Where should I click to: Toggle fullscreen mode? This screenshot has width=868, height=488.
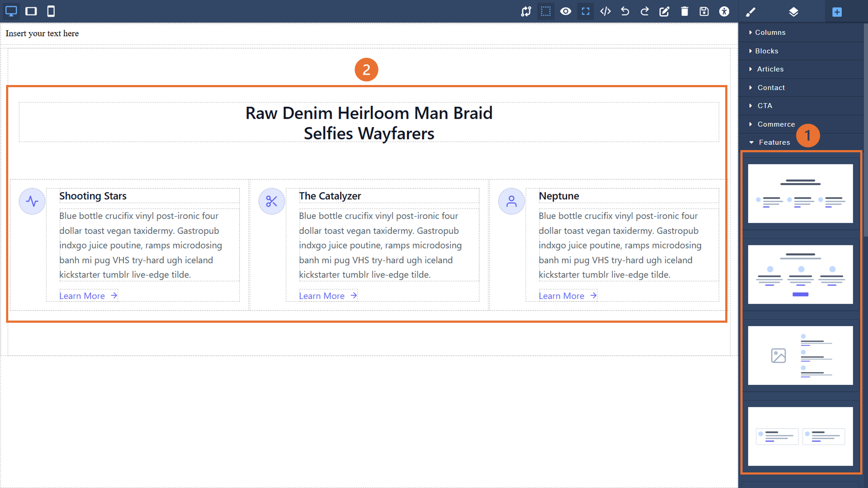(585, 11)
